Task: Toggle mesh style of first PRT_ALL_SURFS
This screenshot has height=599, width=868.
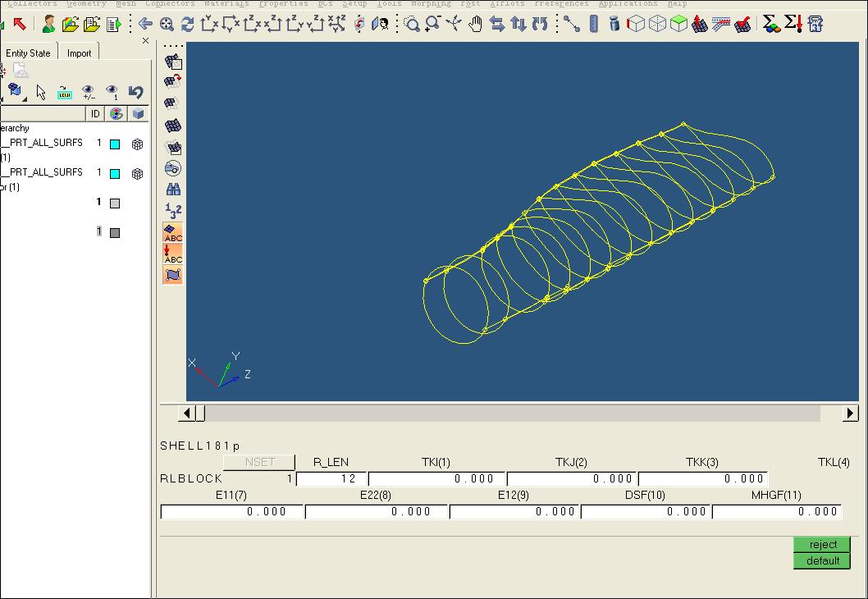Action: point(138,144)
